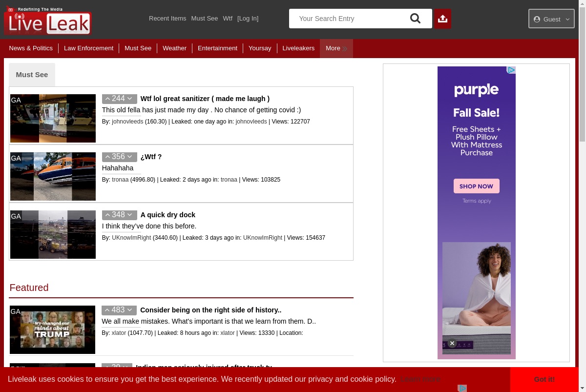Click 'I think they've done this before.' text
Image resolution: width=586 pixels, height=392 pixels.
(x=149, y=226)
